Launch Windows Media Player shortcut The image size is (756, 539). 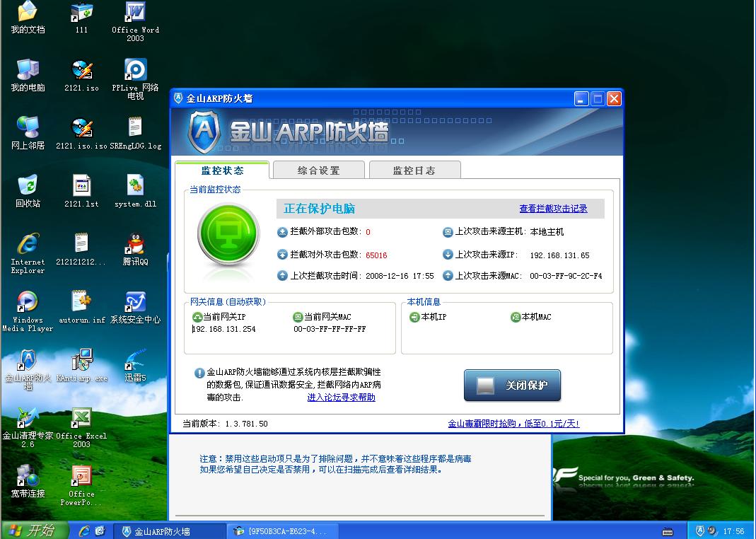tap(28, 311)
